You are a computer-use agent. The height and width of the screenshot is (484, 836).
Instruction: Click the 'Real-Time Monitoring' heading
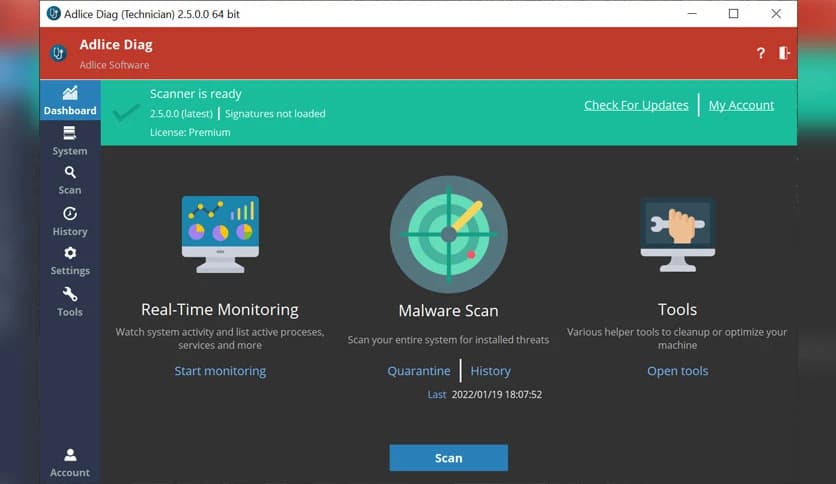220,310
